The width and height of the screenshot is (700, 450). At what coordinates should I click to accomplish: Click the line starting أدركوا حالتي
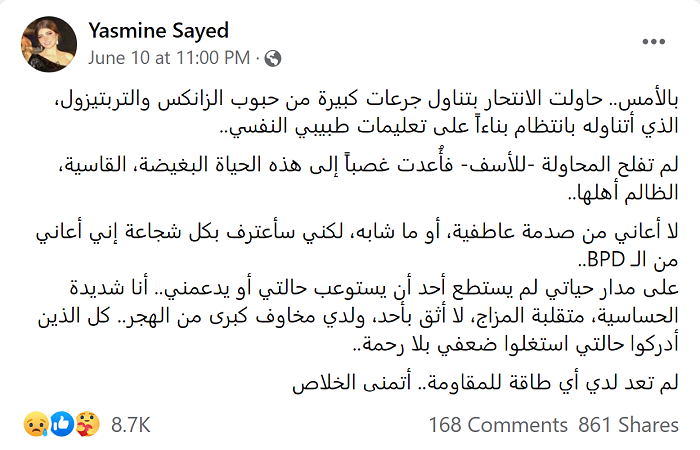[x=515, y=344]
